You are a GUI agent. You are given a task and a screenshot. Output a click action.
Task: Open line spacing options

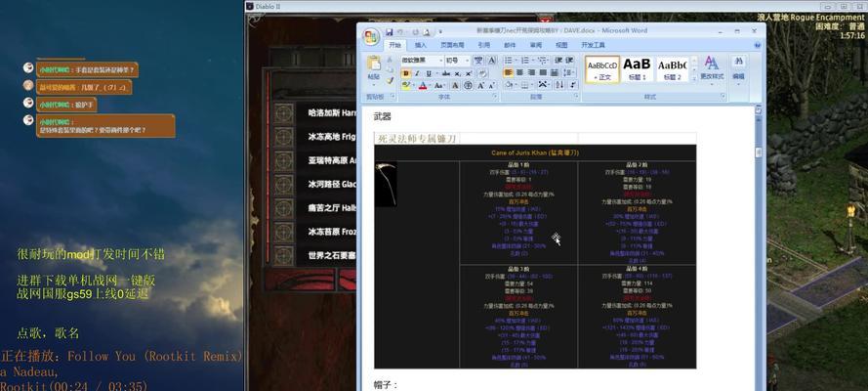pos(568,72)
